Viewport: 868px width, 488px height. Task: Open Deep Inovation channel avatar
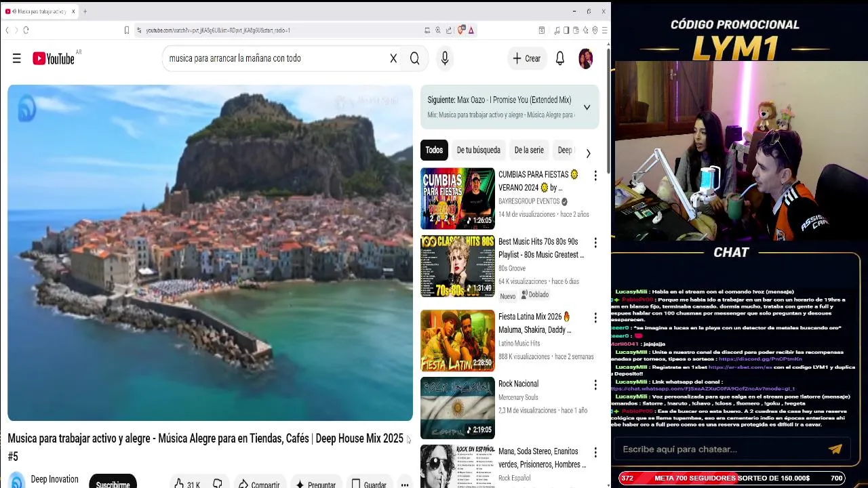coord(17,481)
